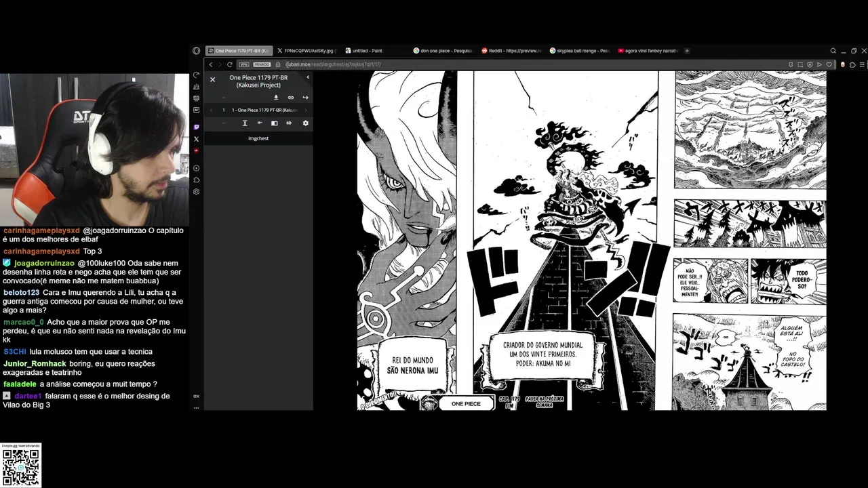The image size is (868, 488).
Task: Open the send/flow arrow icon
Action: tap(819, 64)
